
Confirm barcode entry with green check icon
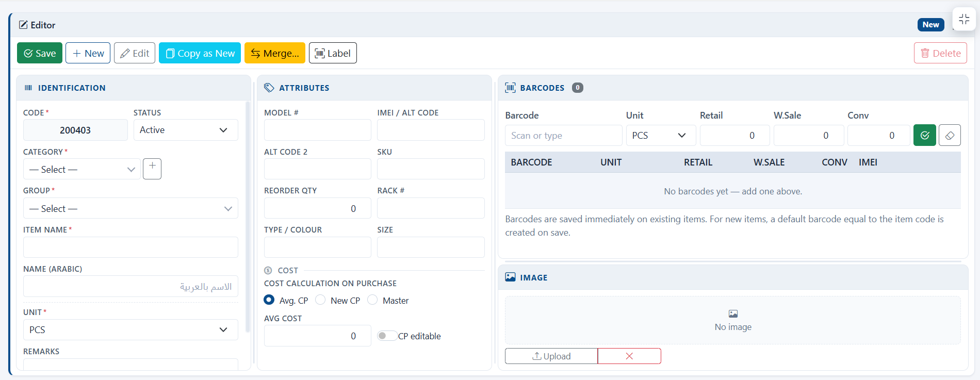point(925,135)
